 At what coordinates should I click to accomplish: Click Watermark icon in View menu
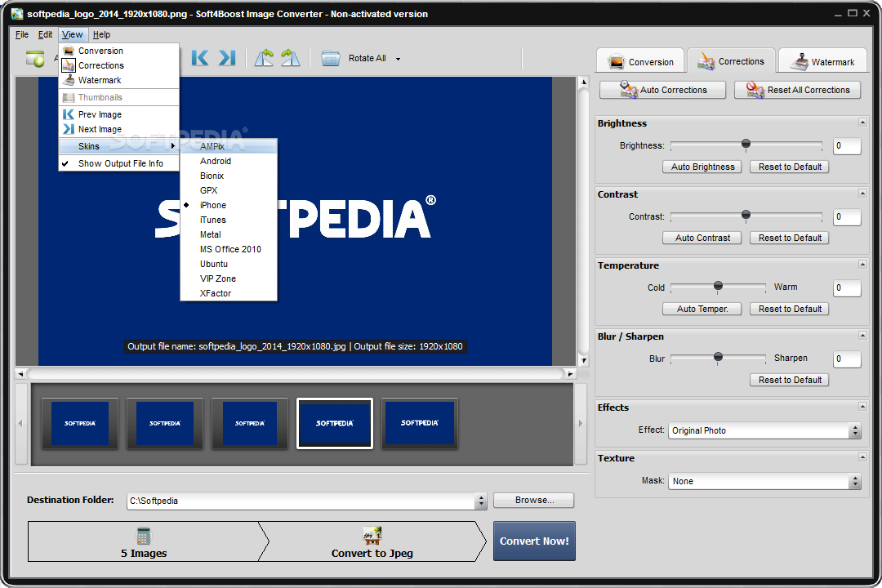(69, 80)
